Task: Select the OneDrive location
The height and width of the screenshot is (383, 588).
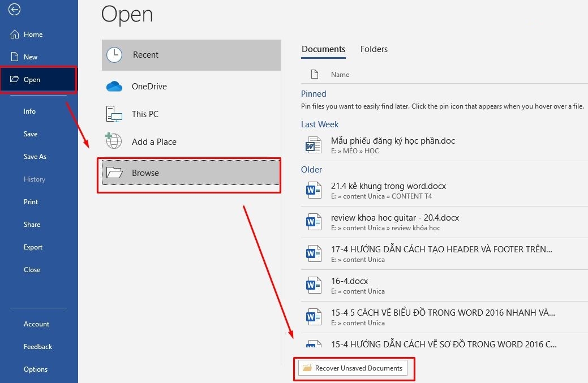Action: point(191,87)
